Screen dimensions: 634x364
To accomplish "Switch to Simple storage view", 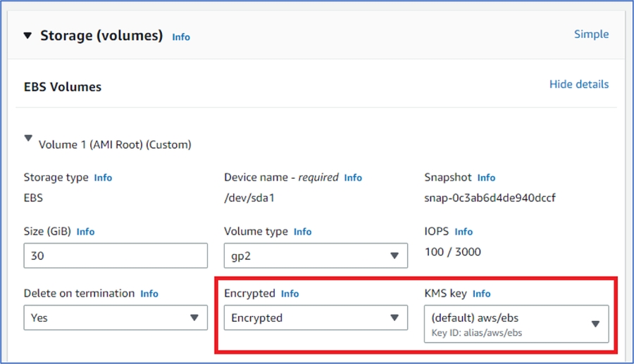I will tap(591, 34).
